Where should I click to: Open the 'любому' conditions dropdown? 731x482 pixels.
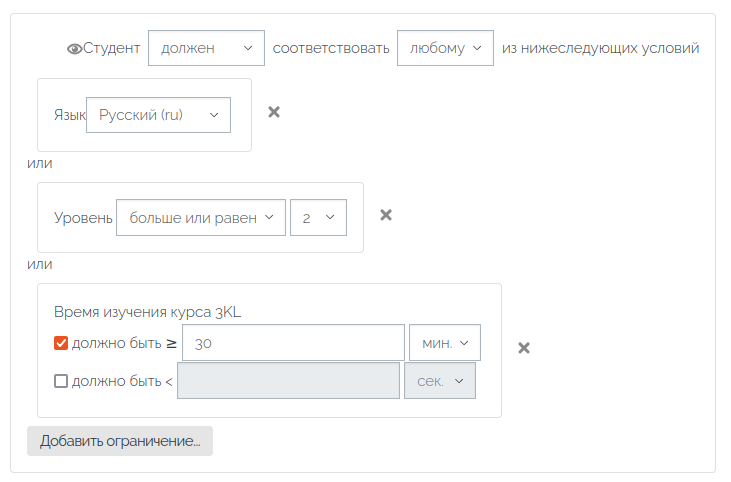[x=445, y=48]
